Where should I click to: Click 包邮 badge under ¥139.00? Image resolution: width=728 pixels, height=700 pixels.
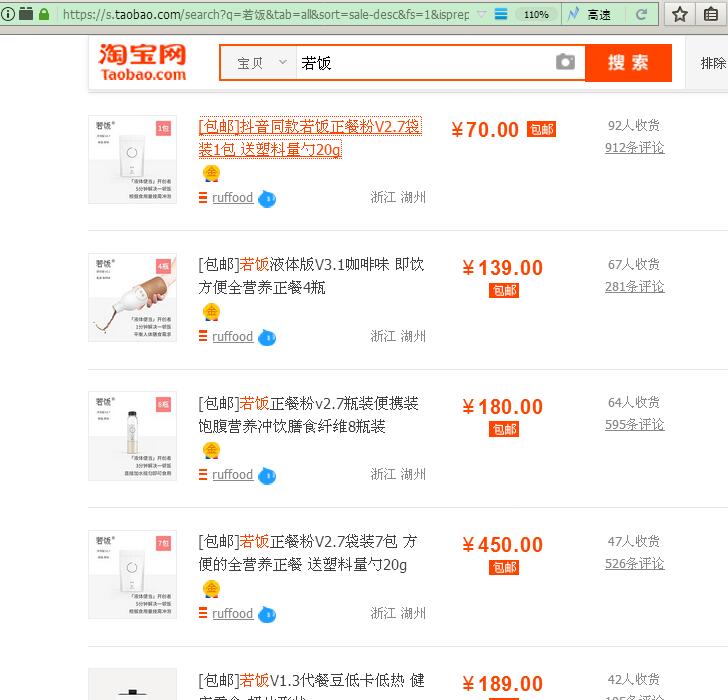pyautogui.click(x=504, y=291)
